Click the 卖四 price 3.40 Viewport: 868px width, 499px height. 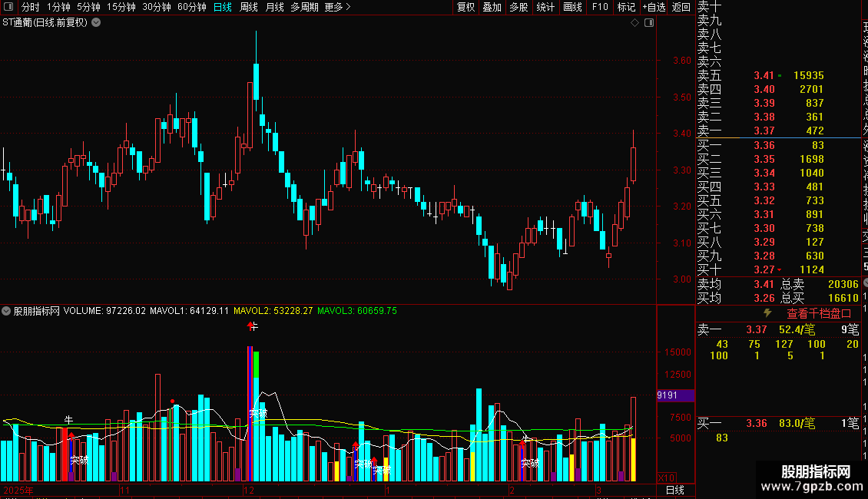point(764,89)
